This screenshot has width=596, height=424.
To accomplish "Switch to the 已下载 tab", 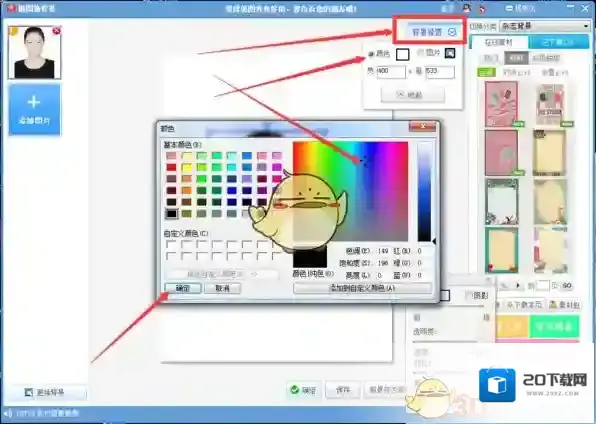I will click(558, 42).
